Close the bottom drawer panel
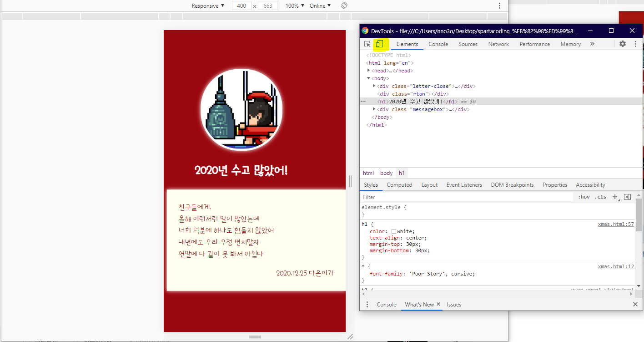Viewport: 644px width, 342px height. pos(635,304)
